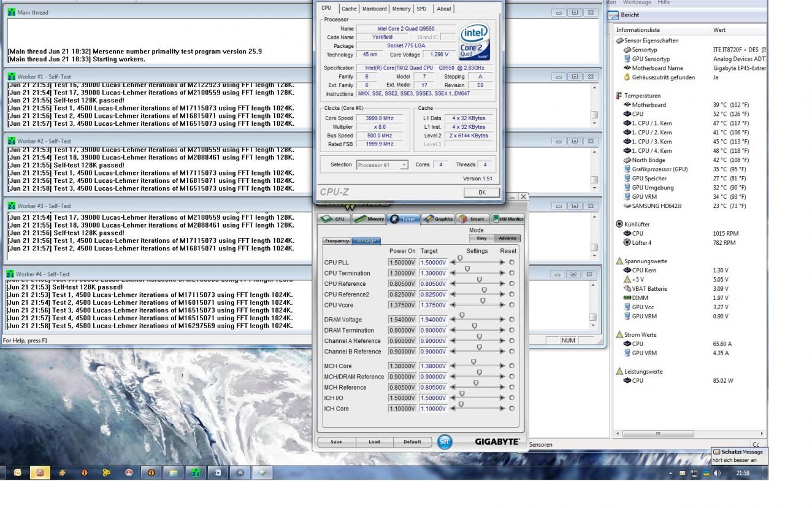
Task: Select the SAMSUNG HD642JJ drive row
Action: pyautogui.click(x=691, y=206)
